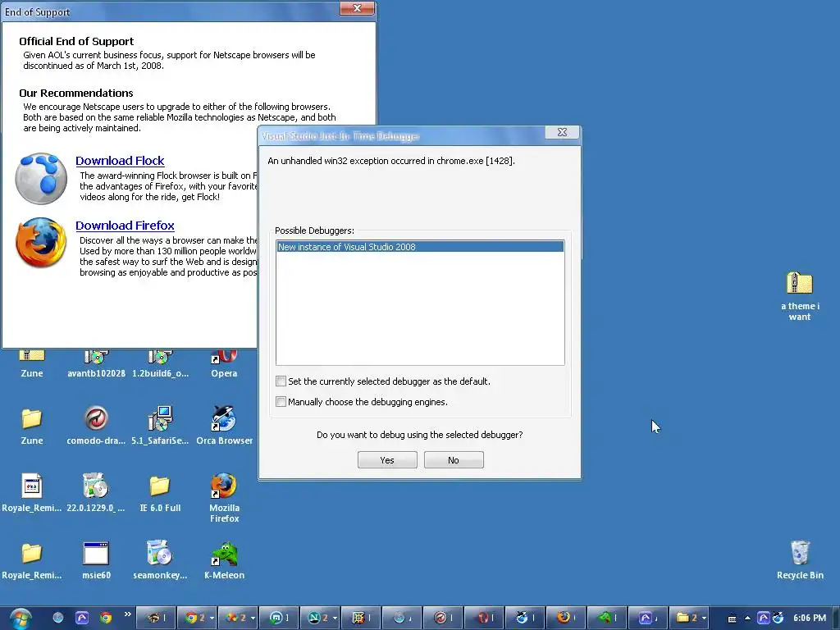Select 'New instance of Visual Studio 2008'
840x630 pixels.
pyautogui.click(x=420, y=247)
